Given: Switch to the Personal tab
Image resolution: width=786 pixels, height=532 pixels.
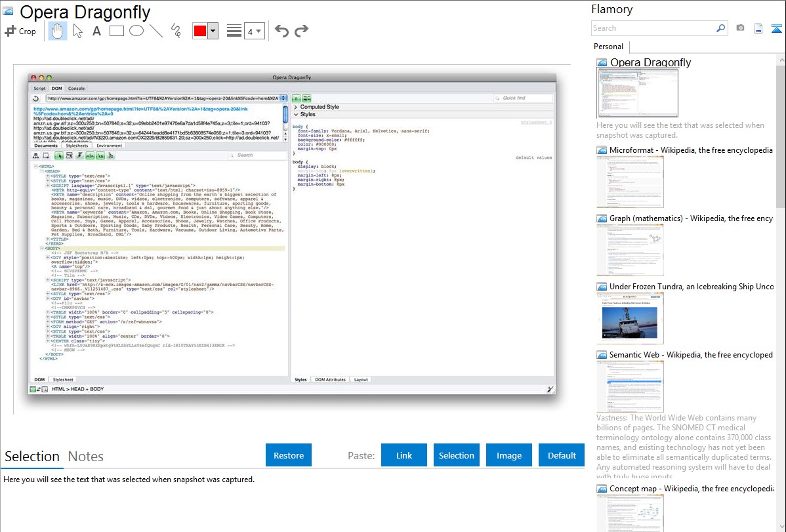Looking at the screenshot, I should tap(609, 46).
